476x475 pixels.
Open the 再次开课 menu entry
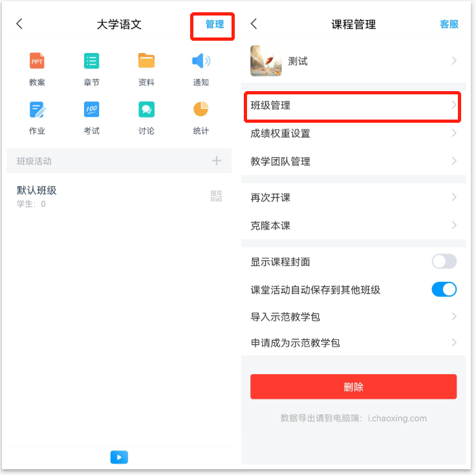[x=353, y=198]
